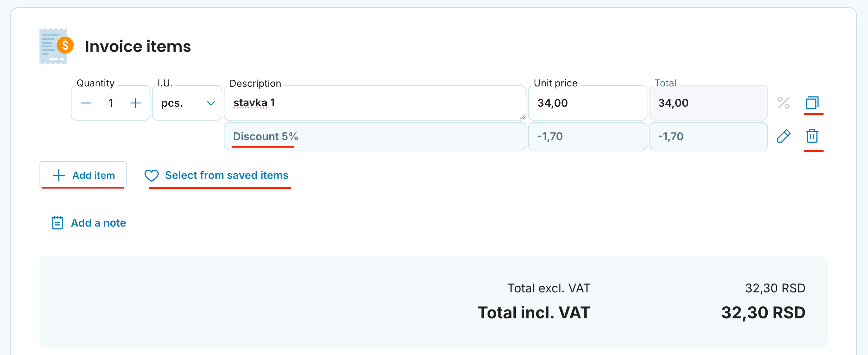868x355 pixels.
Task: Duplicate the stavka 1 item row
Action: [812, 103]
